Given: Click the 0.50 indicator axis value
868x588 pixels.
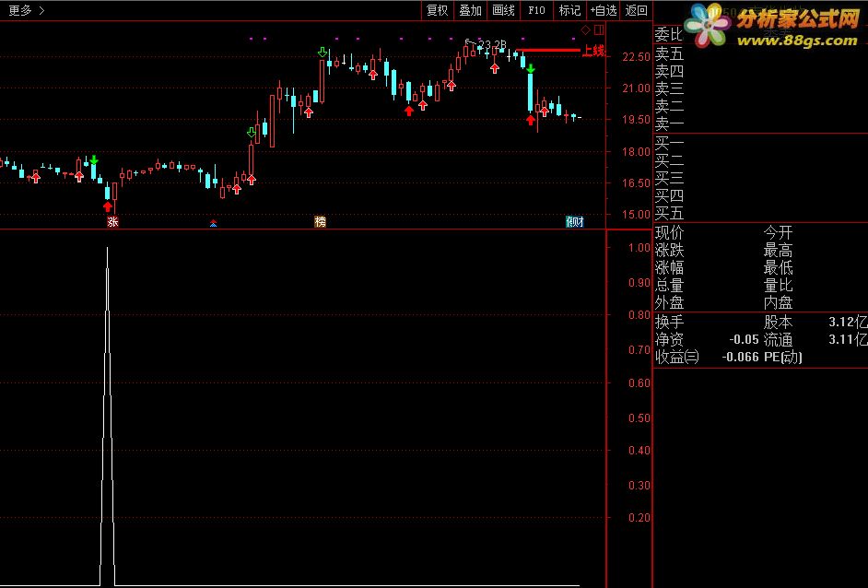Looking at the screenshot, I should point(639,418).
